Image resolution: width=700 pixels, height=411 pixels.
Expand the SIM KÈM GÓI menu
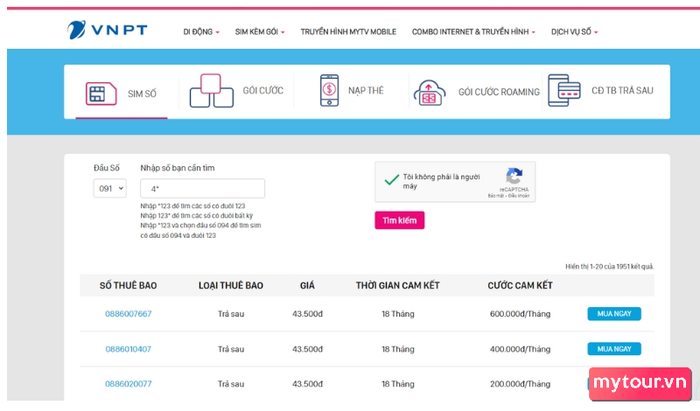(x=260, y=32)
